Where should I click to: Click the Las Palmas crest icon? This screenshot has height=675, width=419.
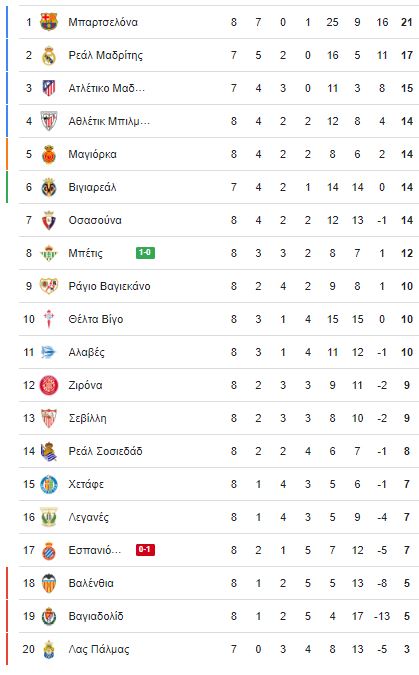pos(49,649)
